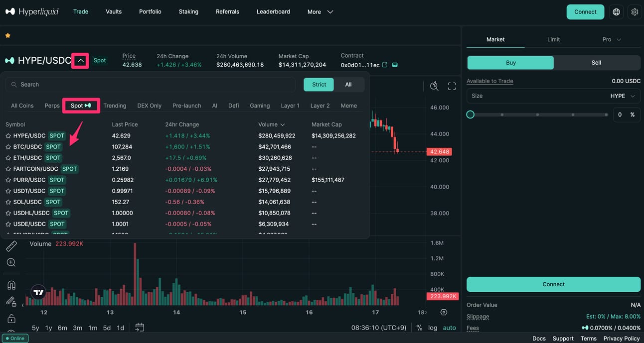Enter fullscreen chart mode
644x343 pixels.
point(452,86)
